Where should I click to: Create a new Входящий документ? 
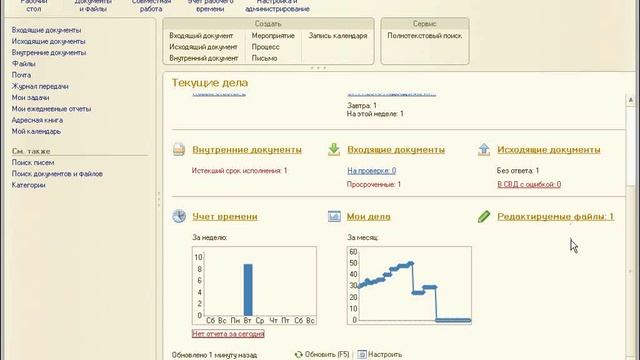point(201,36)
